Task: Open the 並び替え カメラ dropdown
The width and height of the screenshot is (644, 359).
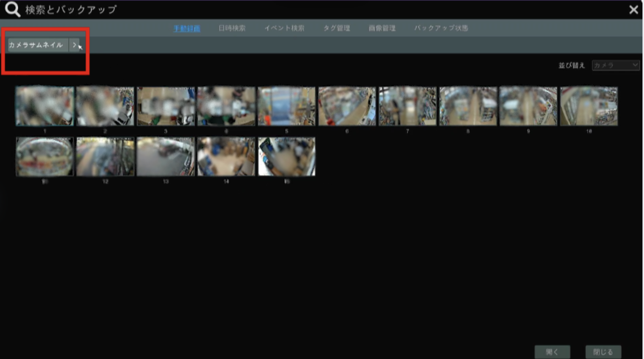Action: coord(616,66)
